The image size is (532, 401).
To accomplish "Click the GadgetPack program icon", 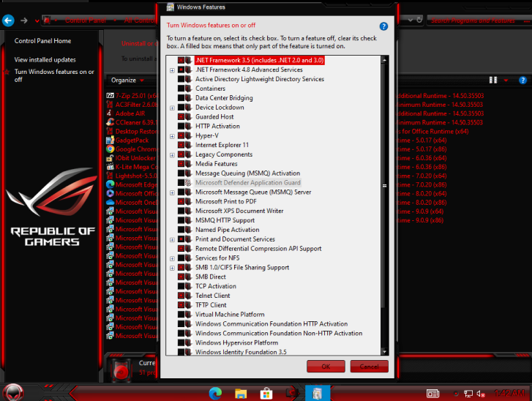I will point(110,140).
